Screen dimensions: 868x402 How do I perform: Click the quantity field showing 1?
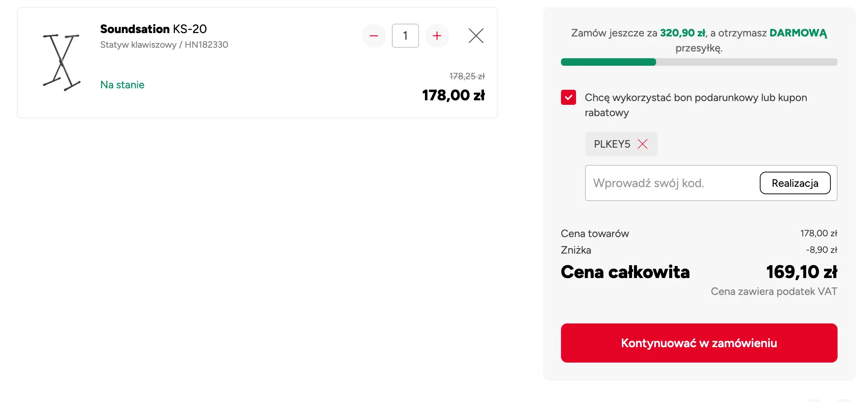405,36
